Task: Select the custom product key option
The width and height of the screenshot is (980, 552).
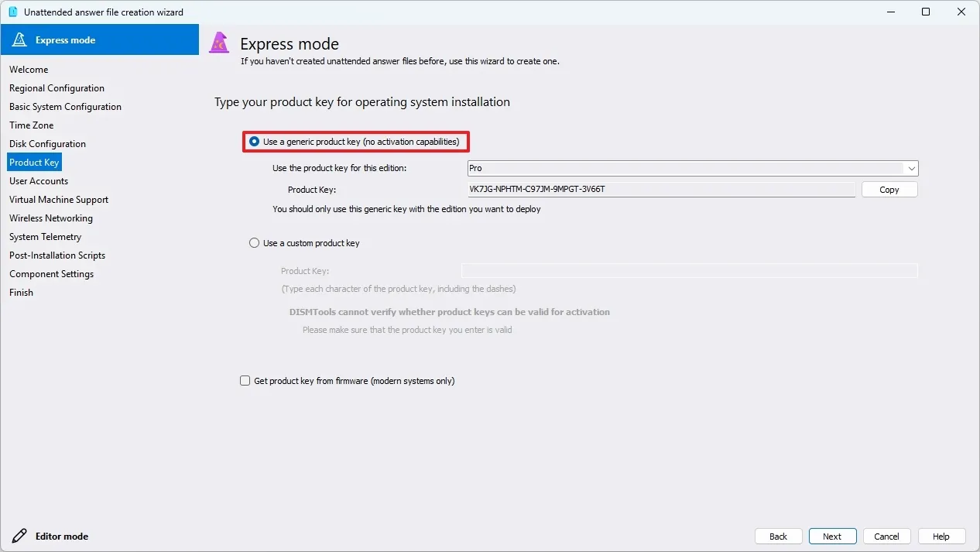Action: (255, 243)
